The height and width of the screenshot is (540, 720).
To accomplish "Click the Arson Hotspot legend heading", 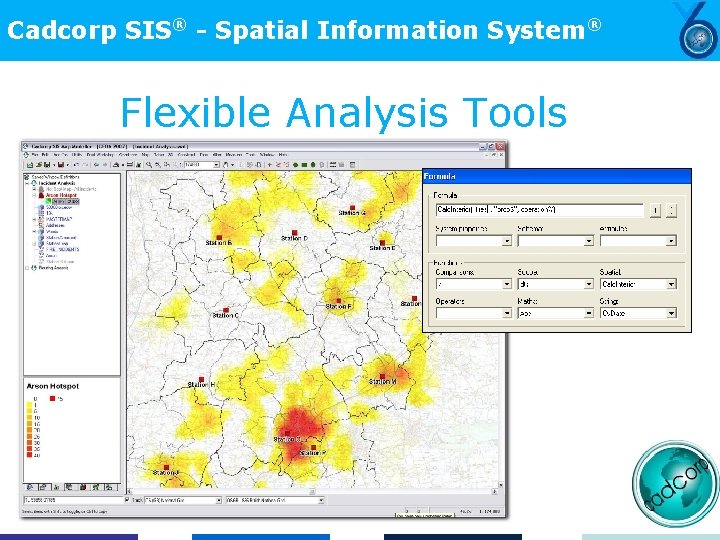I will pyautogui.click(x=53, y=386).
